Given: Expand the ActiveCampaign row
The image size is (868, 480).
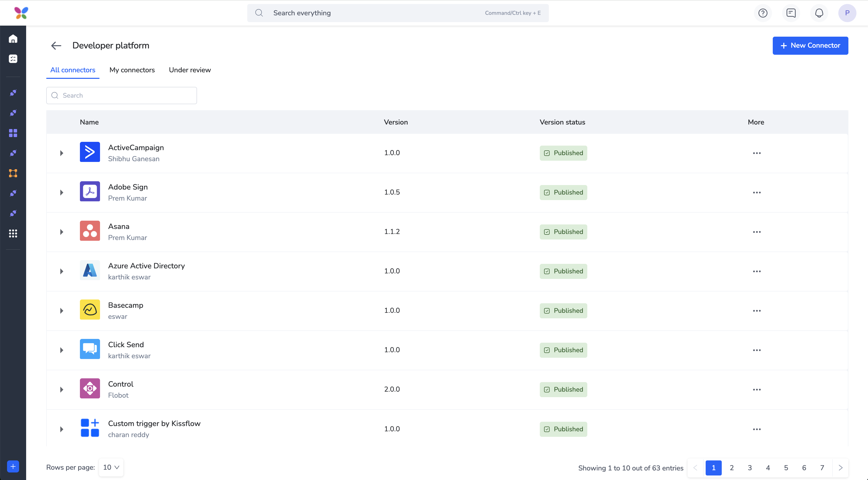Looking at the screenshot, I should click(62, 153).
